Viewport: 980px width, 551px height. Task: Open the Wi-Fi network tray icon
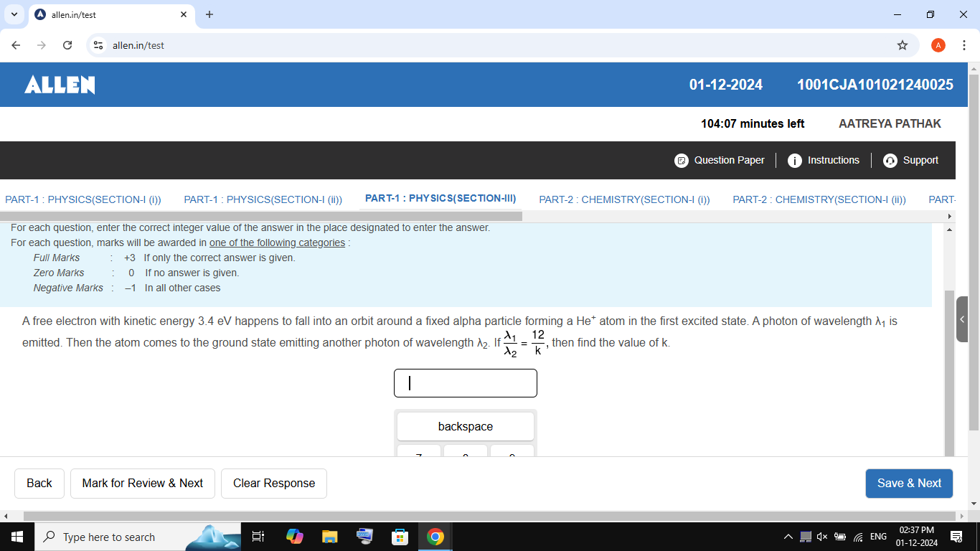tap(857, 537)
